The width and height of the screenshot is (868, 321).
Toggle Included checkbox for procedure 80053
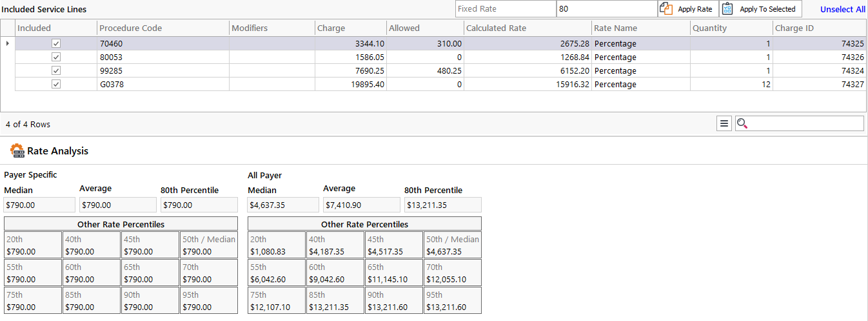pyautogui.click(x=56, y=57)
